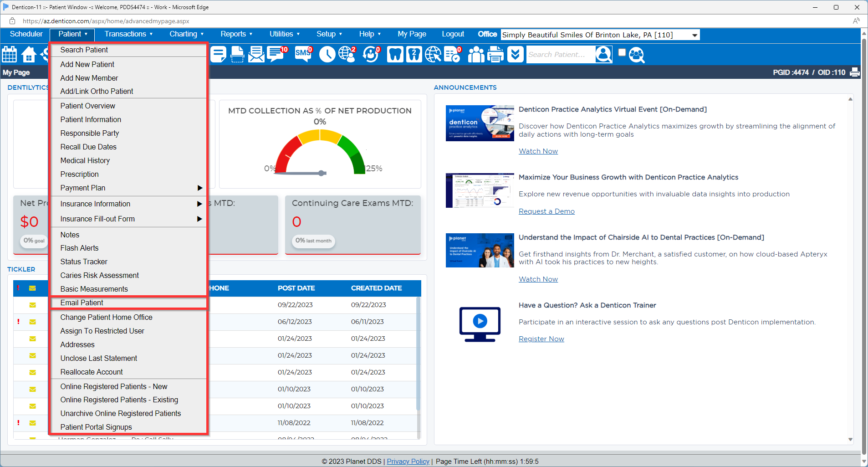The width and height of the screenshot is (868, 467).
Task: Click the home page icon
Action: [29, 55]
